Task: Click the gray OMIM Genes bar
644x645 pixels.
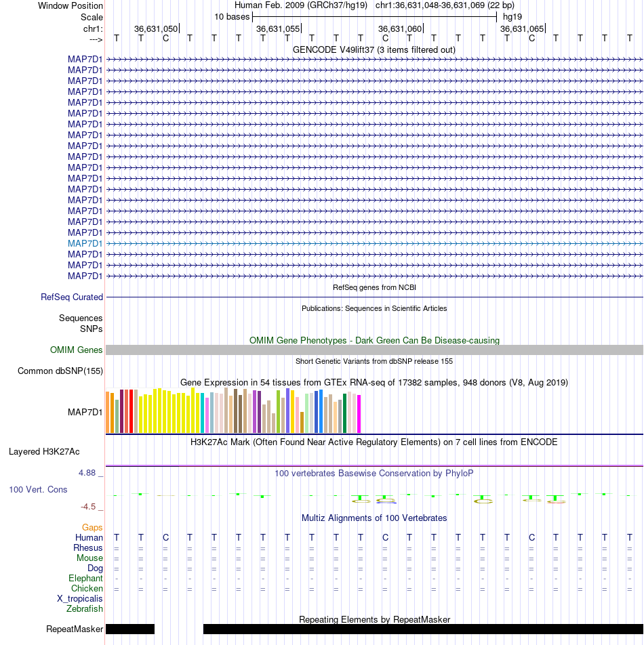Action: coord(374,350)
